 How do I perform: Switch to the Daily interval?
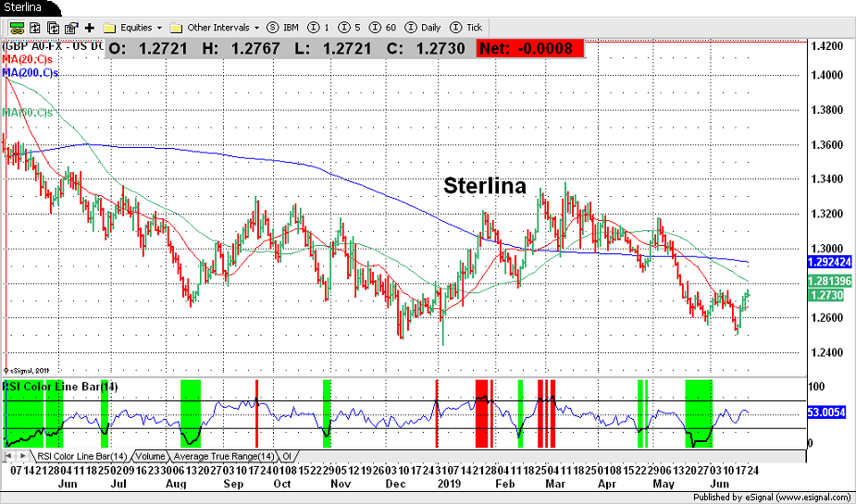423,27
